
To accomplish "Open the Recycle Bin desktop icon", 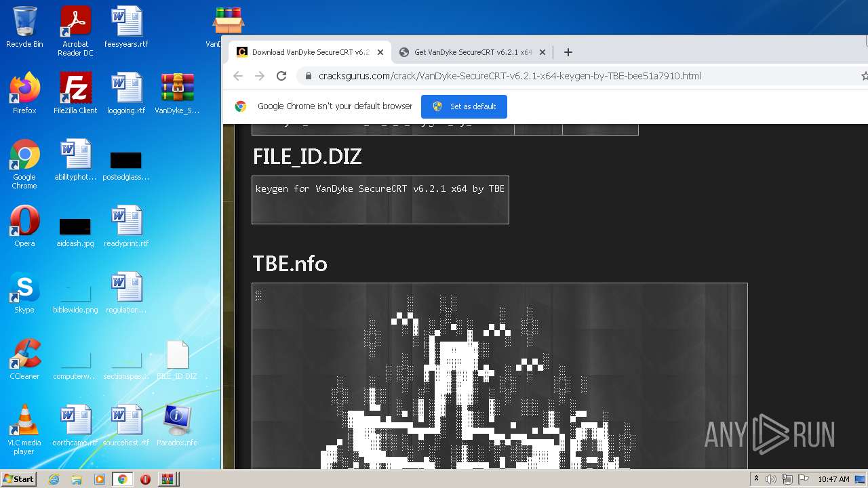I will (x=24, y=27).
